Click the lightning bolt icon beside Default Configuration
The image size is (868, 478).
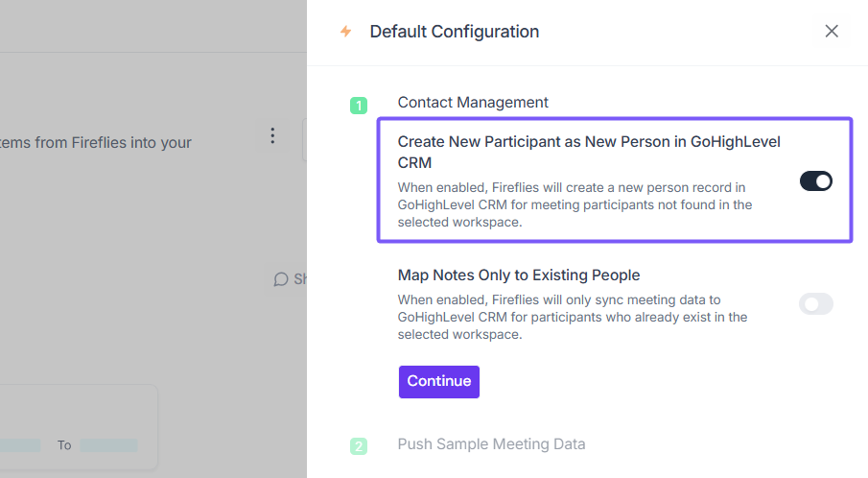pyautogui.click(x=345, y=32)
